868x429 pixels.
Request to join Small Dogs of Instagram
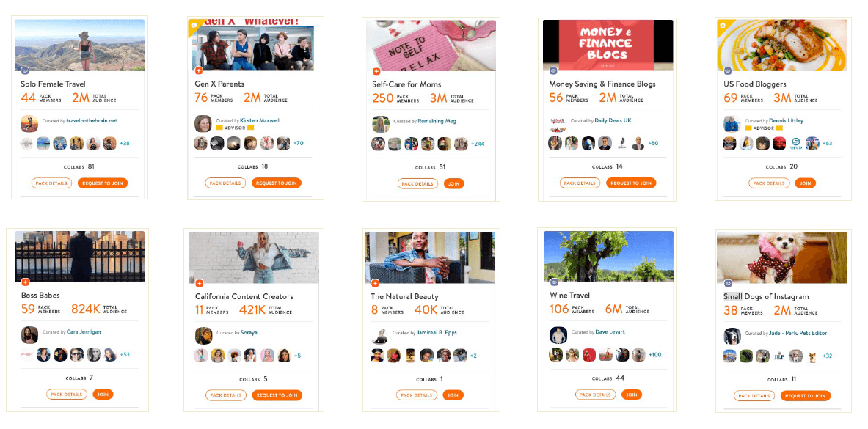(x=806, y=396)
